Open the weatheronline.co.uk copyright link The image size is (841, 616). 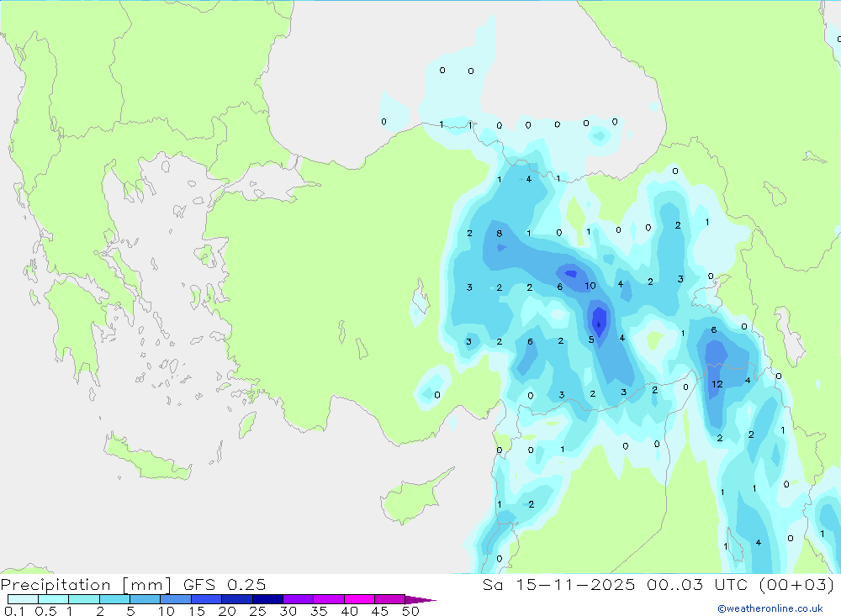[770, 608]
